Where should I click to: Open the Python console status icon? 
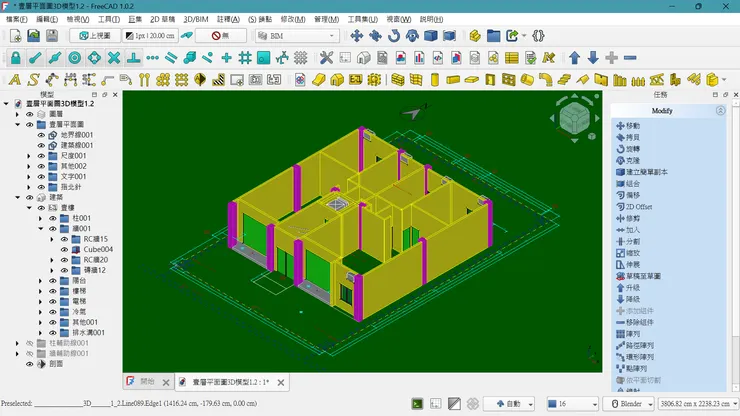tap(417, 404)
